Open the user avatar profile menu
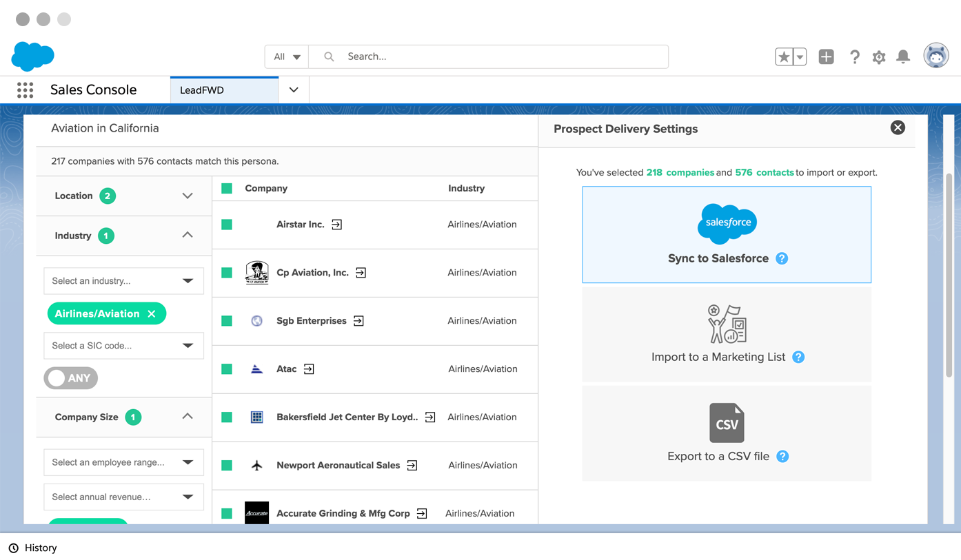Viewport: 961px width, 560px height. 936,56
